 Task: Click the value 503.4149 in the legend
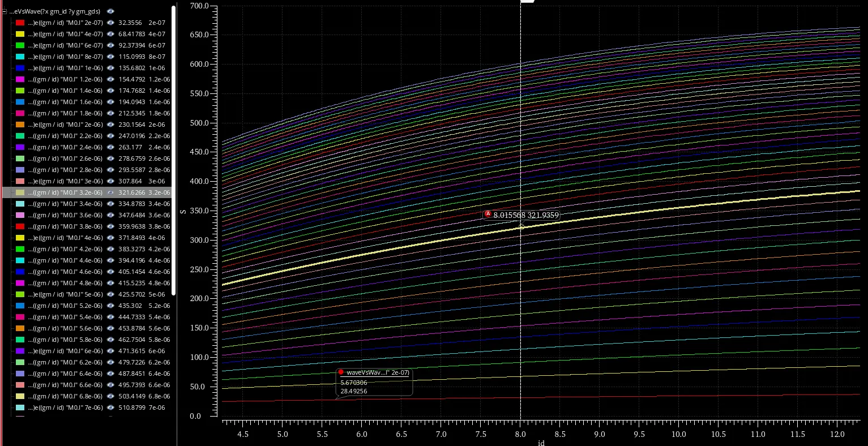pyautogui.click(x=132, y=396)
